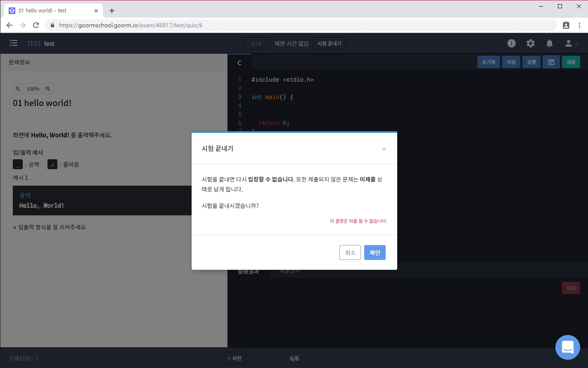Expand the user profile dropdown
Screen dimensions: 588x368
[571, 43]
